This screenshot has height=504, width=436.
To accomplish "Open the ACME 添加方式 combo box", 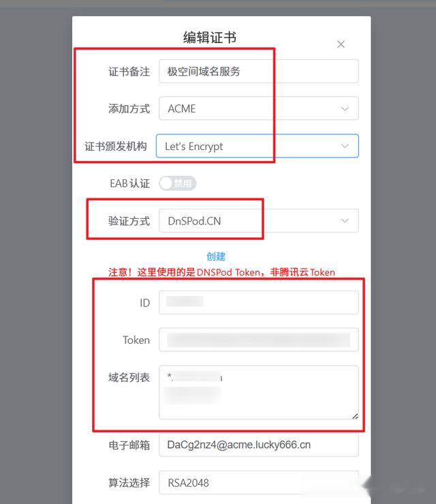I will click(x=259, y=108).
